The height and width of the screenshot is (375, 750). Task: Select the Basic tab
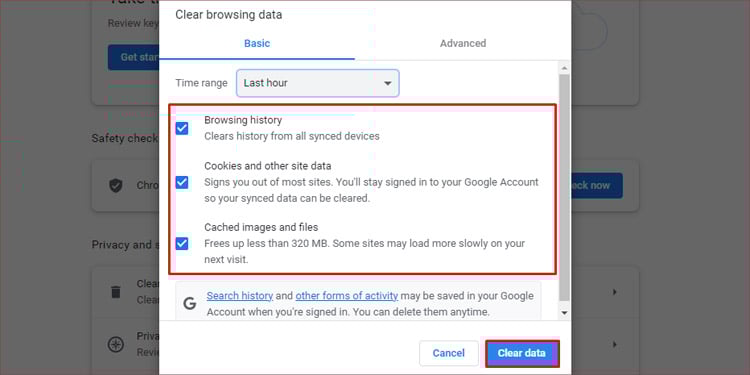pos(257,44)
